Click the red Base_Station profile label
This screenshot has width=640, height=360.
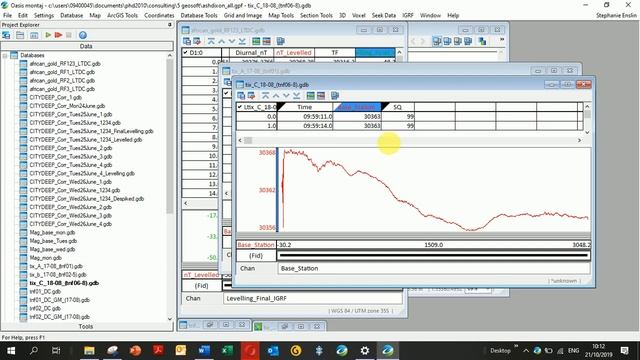pyautogui.click(x=256, y=245)
